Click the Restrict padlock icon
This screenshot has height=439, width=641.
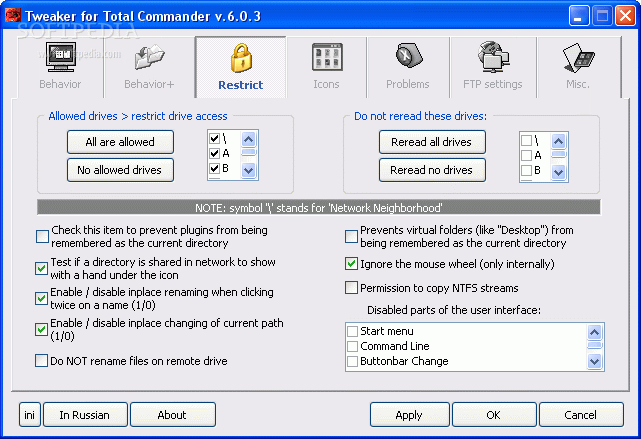(x=241, y=58)
